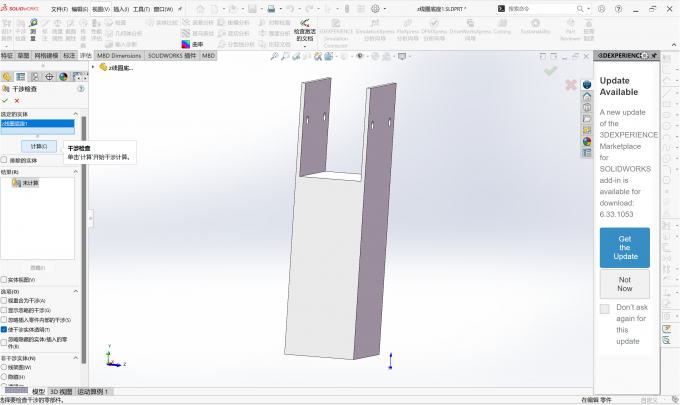Toggle 忽略隐藏的实体/插入的零件 checkbox
680x405 pixels.
[x=4, y=343]
